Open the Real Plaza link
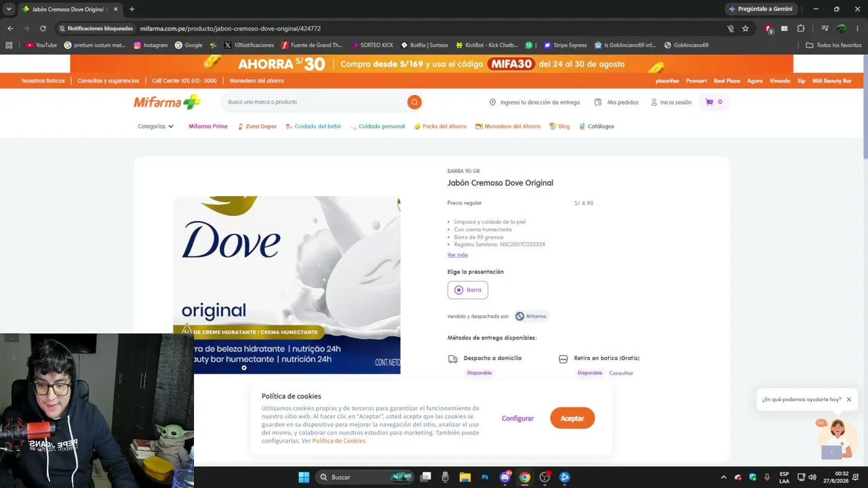This screenshot has height=488, width=868. pyautogui.click(x=727, y=81)
